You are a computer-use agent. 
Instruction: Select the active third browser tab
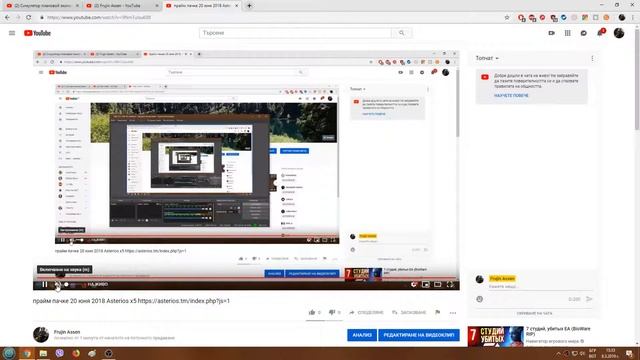click(x=202, y=6)
